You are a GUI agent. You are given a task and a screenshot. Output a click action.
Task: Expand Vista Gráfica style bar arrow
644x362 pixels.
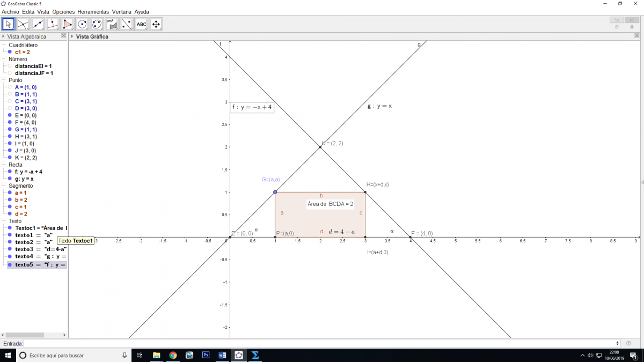(72, 36)
